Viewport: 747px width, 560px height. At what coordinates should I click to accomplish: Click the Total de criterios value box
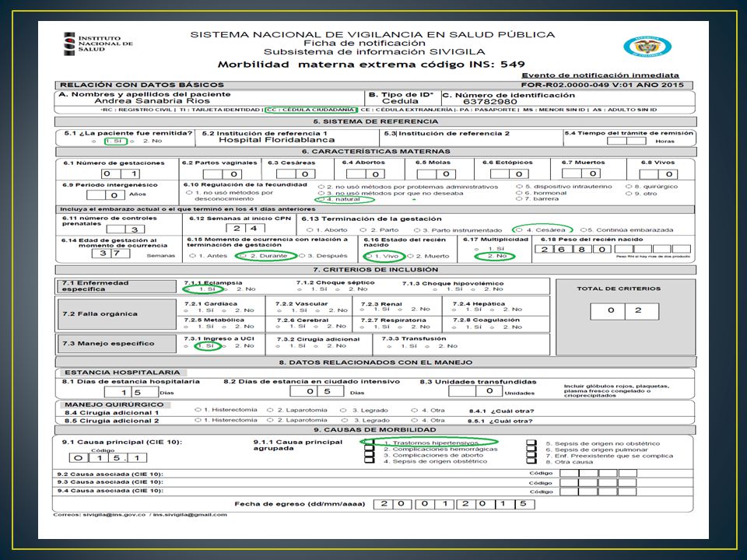pos(625,311)
